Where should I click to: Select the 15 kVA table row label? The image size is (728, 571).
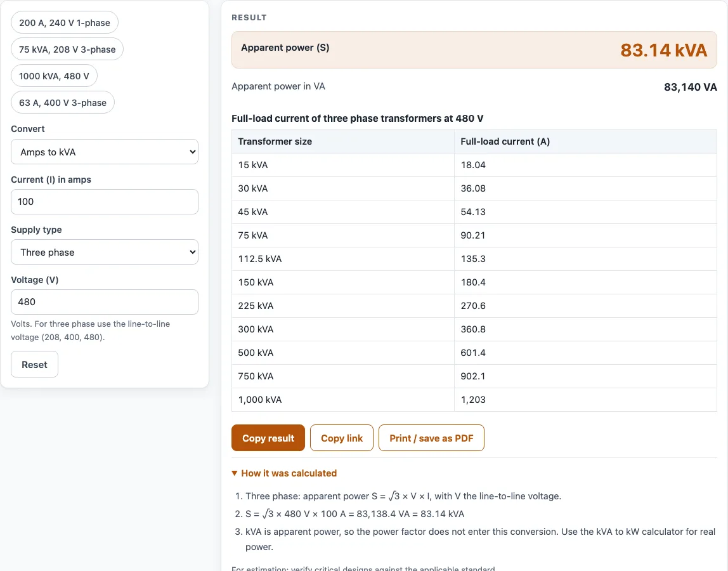click(x=253, y=165)
